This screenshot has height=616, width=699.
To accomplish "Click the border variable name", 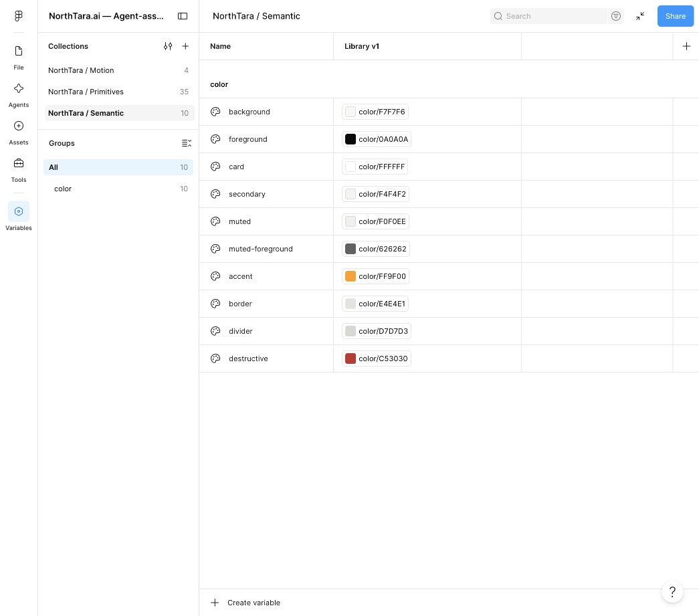I will pyautogui.click(x=240, y=304).
